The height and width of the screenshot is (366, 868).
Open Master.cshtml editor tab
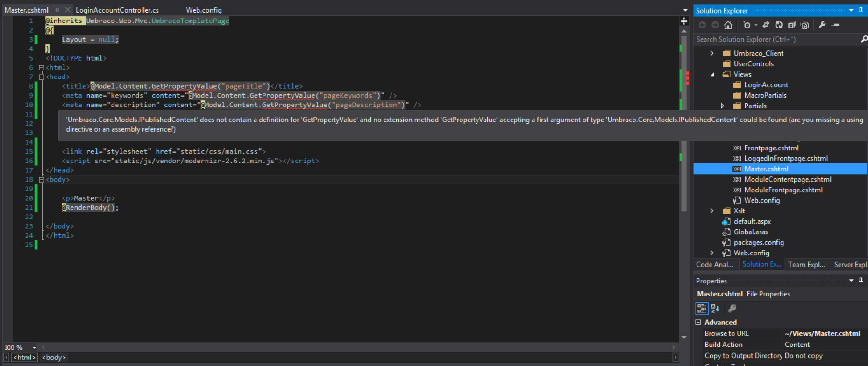[26, 10]
